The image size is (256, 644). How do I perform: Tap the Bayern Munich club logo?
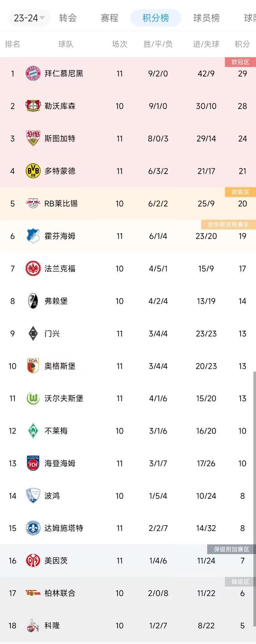tap(33, 73)
